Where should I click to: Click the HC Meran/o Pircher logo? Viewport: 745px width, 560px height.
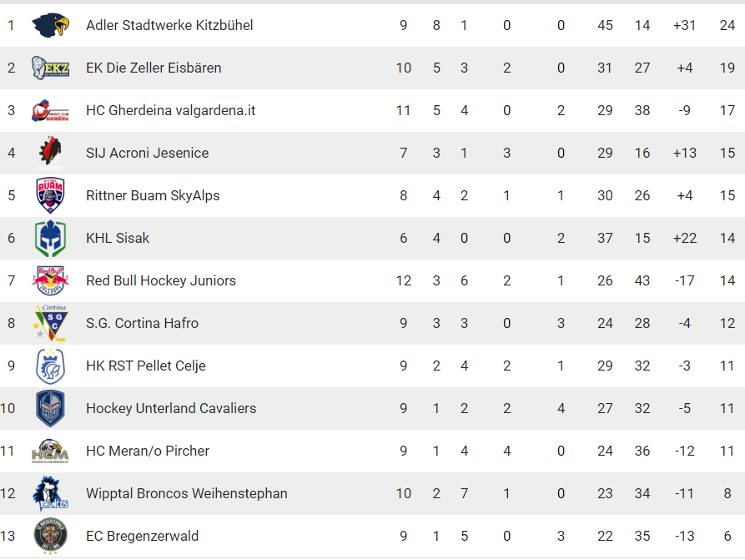50,451
